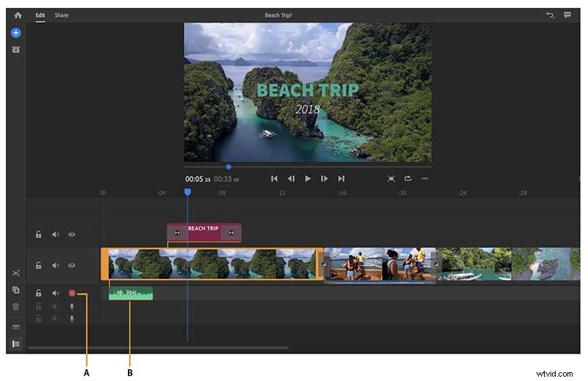The height and width of the screenshot is (381, 588).
Task: Click the Undo arrow icon
Action: tap(550, 15)
